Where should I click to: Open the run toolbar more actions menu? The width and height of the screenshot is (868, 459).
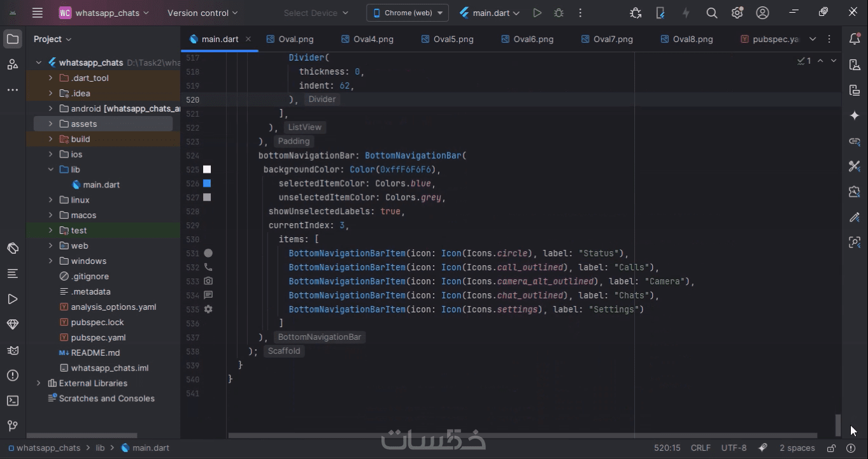(580, 13)
